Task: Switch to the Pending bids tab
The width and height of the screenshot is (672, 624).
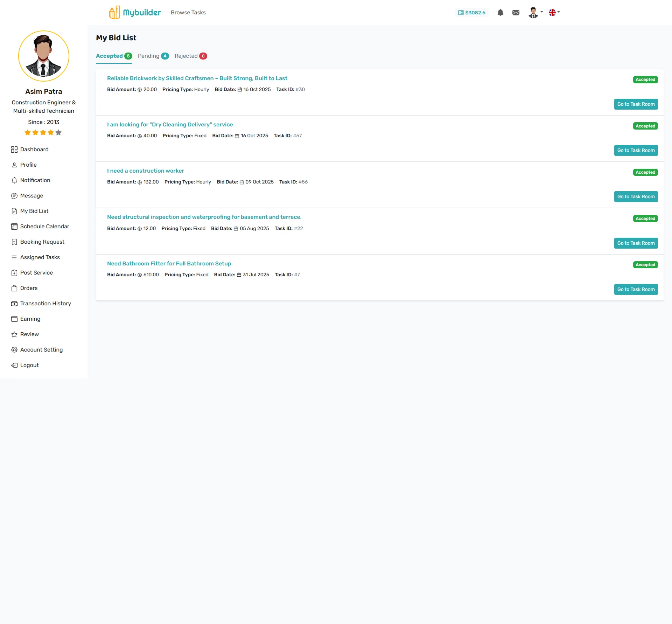Action: coord(153,56)
